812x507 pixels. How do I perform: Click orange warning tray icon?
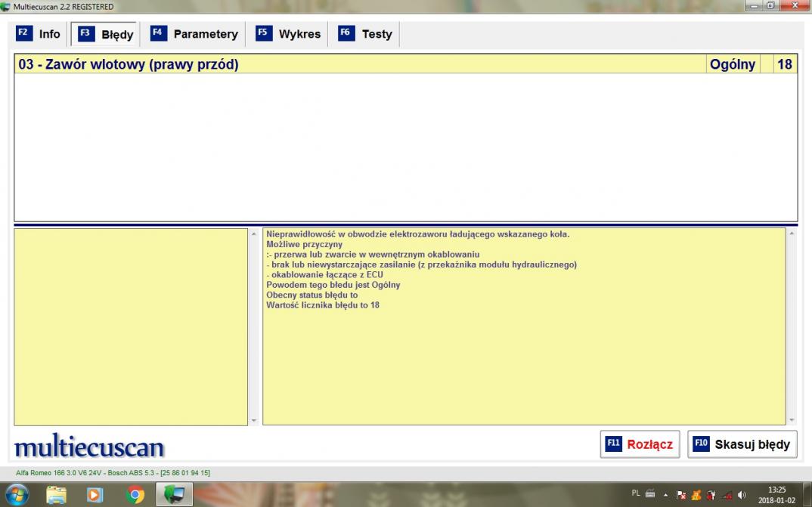[696, 495]
